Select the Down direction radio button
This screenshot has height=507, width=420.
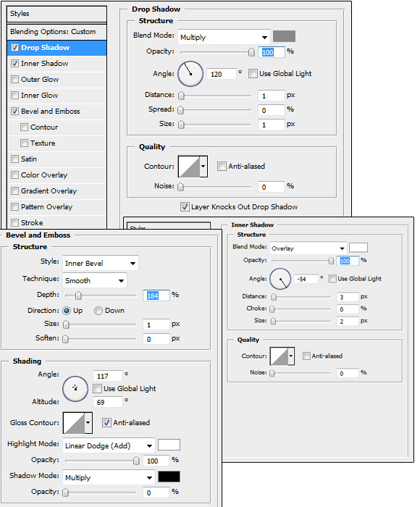point(98,311)
